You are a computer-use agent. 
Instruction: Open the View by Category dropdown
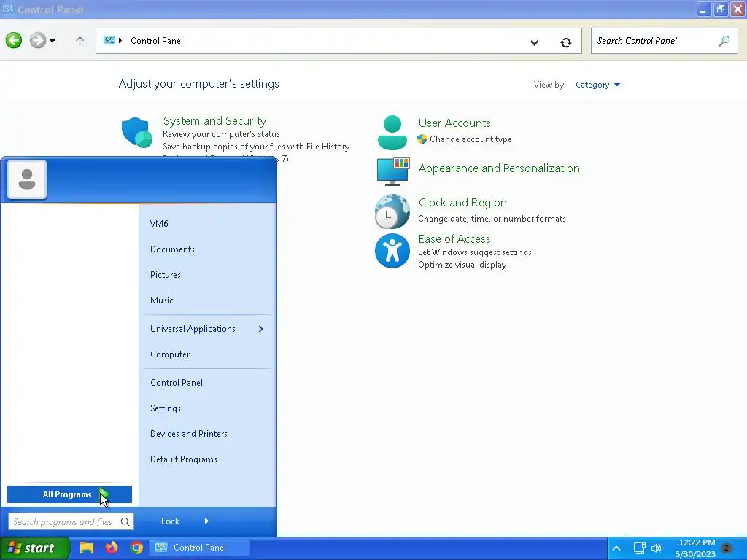pos(597,85)
